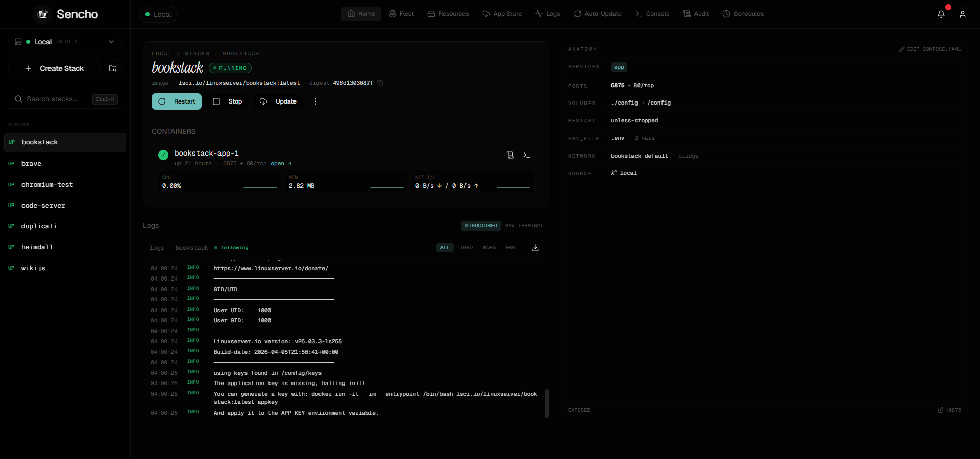980x459 pixels.
Task: Go to the Fleet tab
Action: (401, 14)
